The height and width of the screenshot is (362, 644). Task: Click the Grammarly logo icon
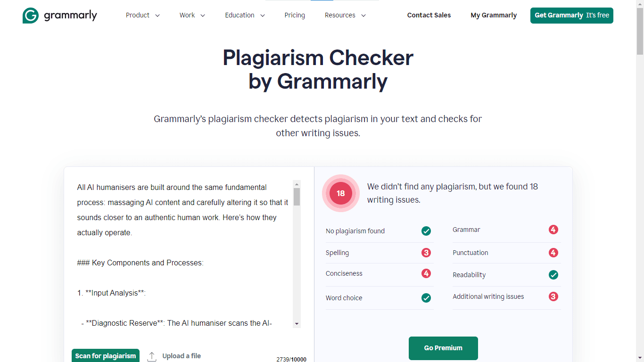pos(31,16)
